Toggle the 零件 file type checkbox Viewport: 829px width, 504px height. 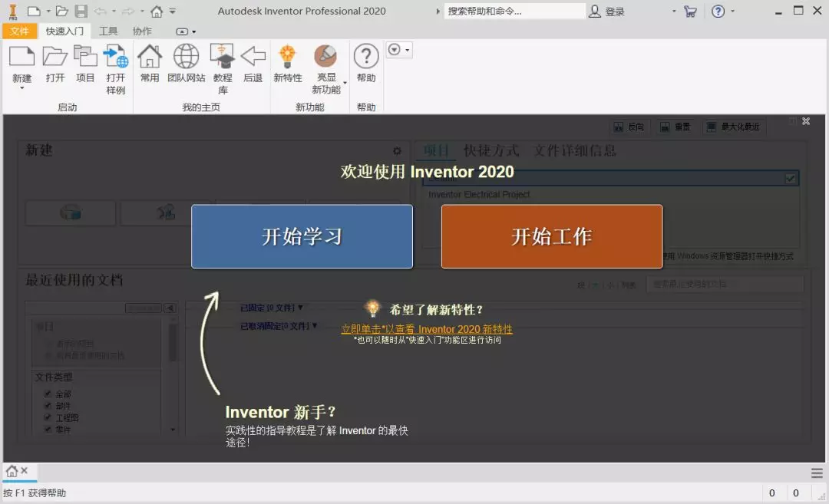(x=48, y=429)
